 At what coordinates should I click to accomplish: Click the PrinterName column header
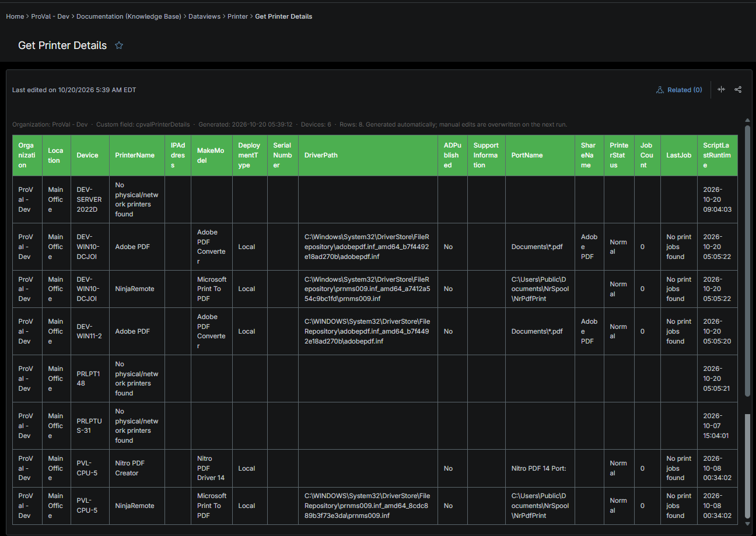(136, 155)
